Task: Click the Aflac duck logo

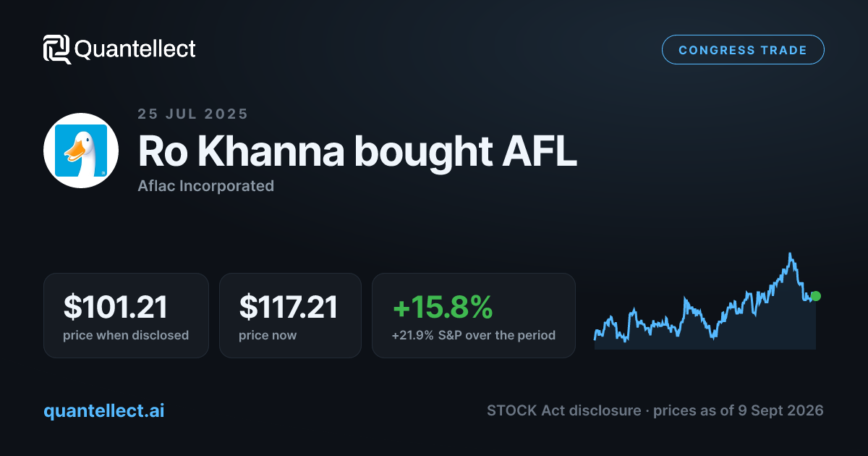Action: pos(81,151)
